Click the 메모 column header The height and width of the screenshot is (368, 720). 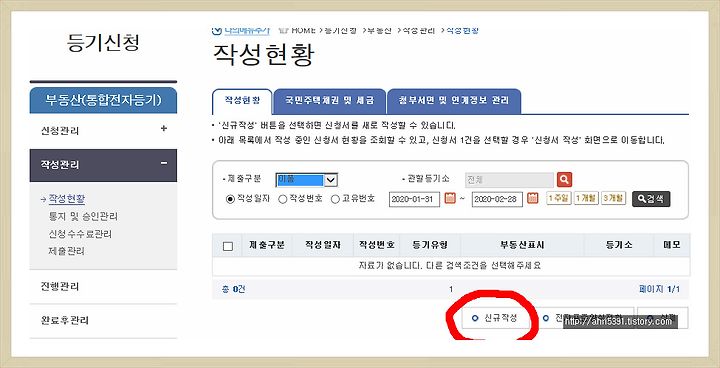671,245
